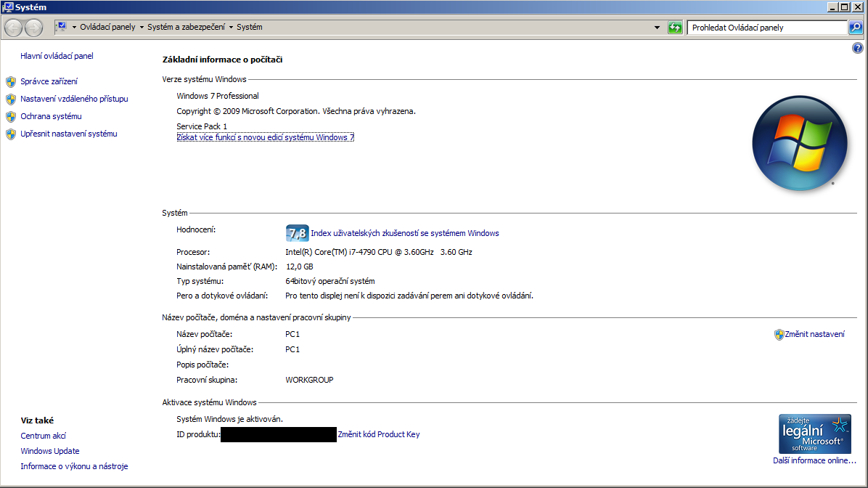
Task: Click the processor value Intel Core i7-4790
Action: pos(379,252)
